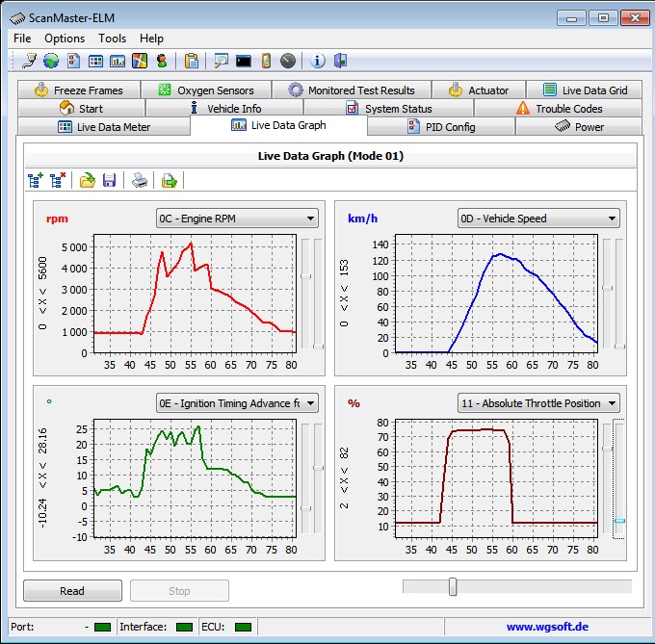Image resolution: width=655 pixels, height=644 pixels.
Task: Print the graph using the printer icon
Action: pyautogui.click(x=140, y=180)
